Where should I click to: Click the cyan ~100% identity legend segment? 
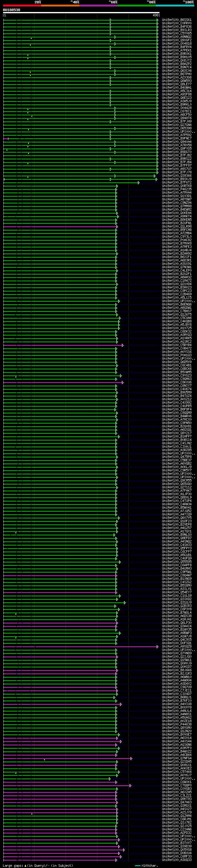[x=175, y=6]
